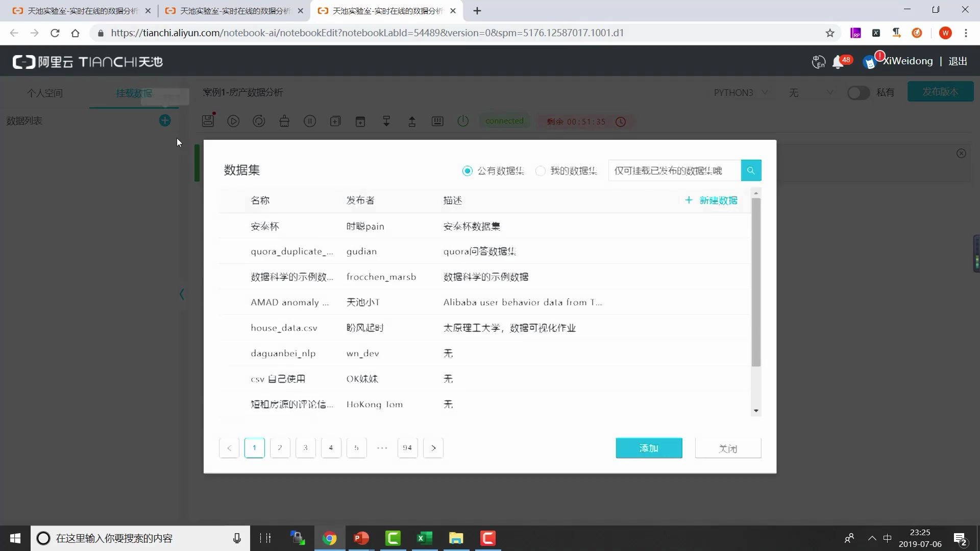
Task: Insert a new cell below
Action: pyautogui.click(x=360, y=121)
